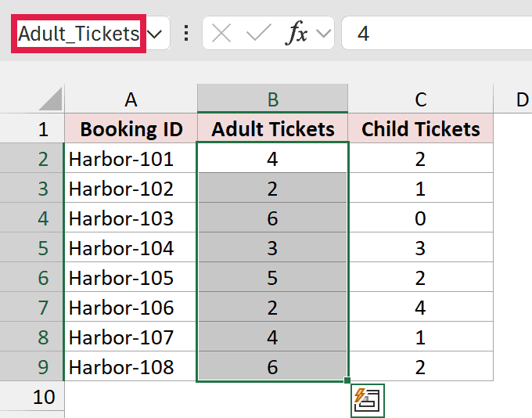Select cell Harbor-104

131,247
